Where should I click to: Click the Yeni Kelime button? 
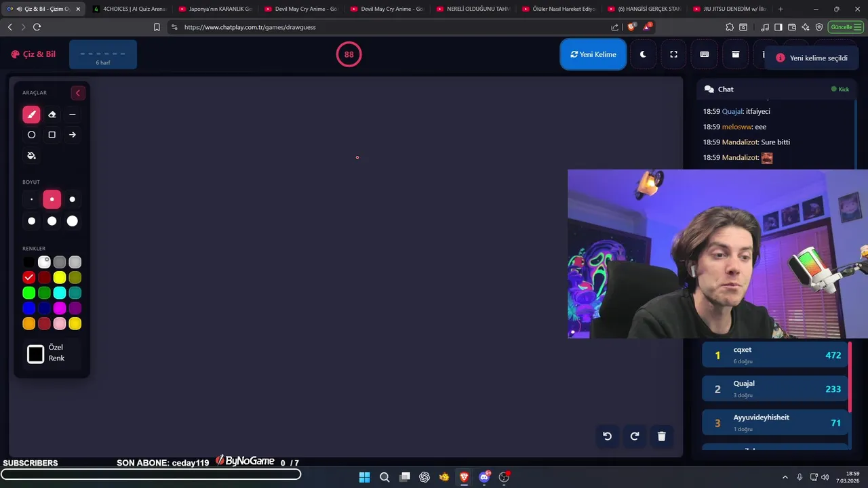click(593, 54)
